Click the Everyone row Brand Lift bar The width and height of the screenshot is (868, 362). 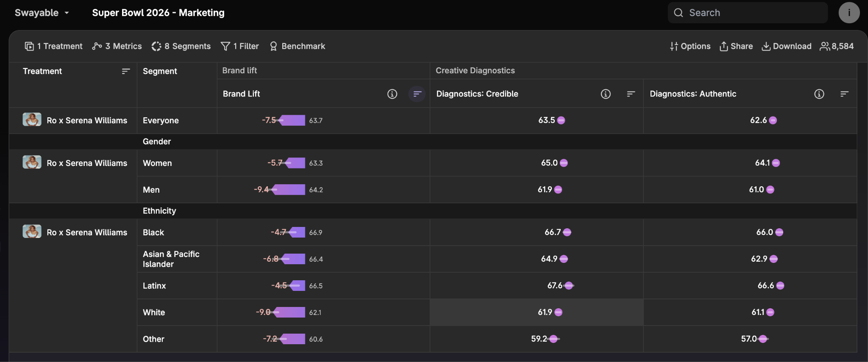[292, 120]
